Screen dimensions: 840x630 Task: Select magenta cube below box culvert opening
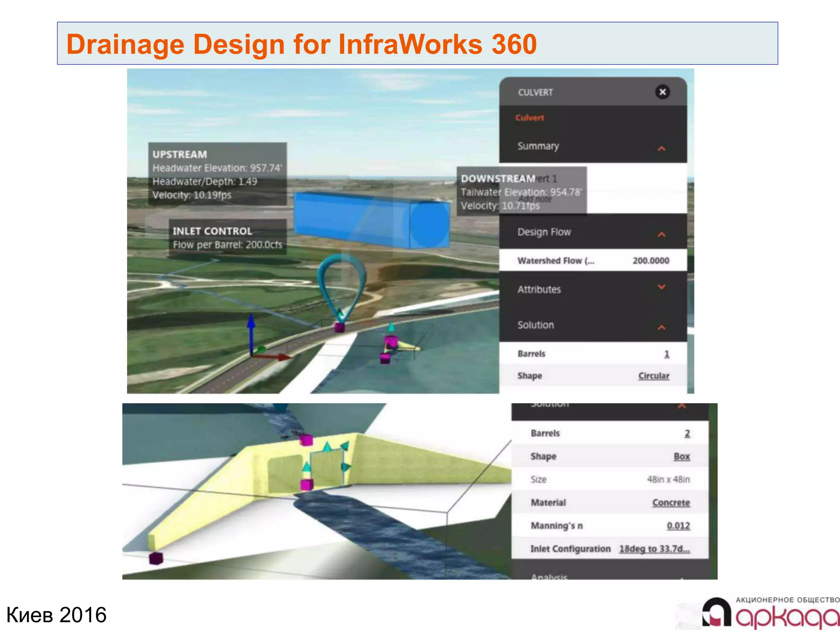click(306, 485)
